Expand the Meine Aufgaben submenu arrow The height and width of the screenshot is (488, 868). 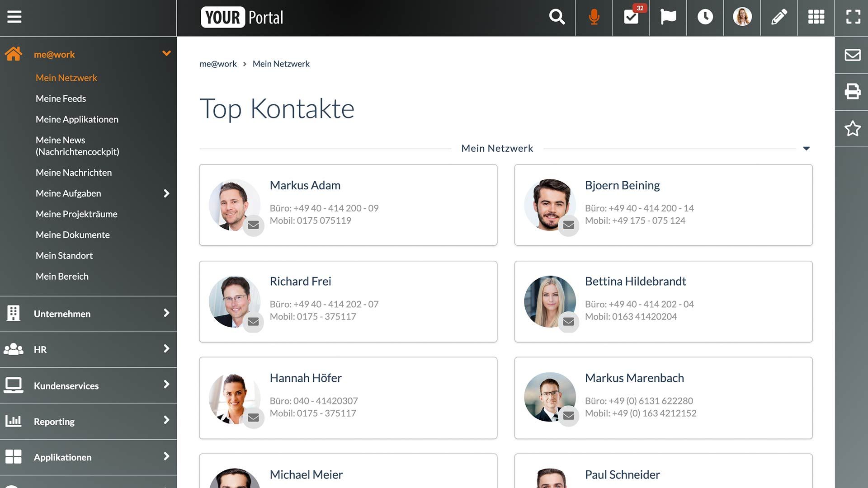166,193
